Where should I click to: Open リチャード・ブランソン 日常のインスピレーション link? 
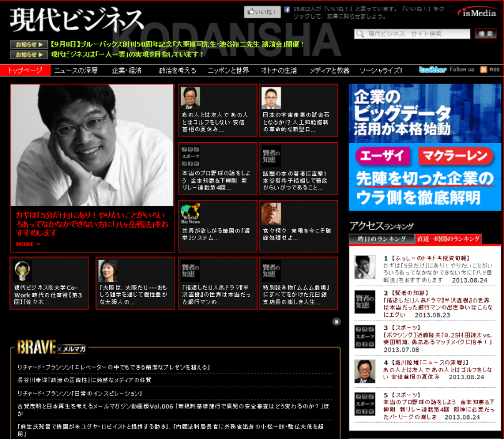pyautogui.click(x=80, y=393)
